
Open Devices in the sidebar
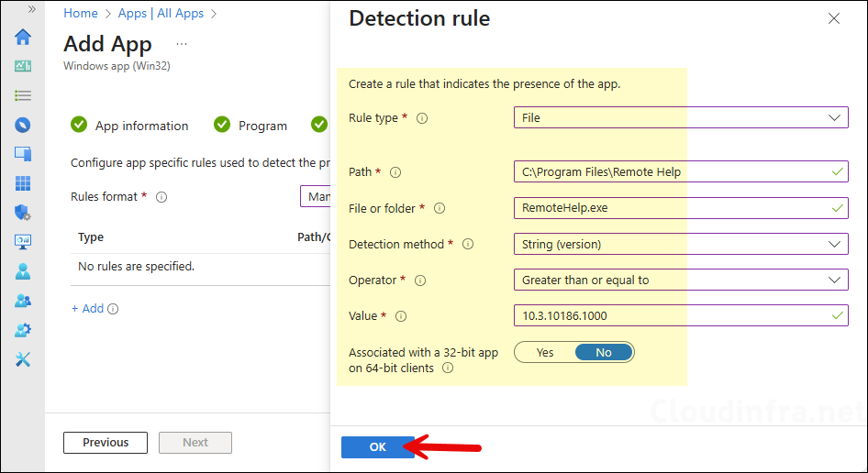23,154
